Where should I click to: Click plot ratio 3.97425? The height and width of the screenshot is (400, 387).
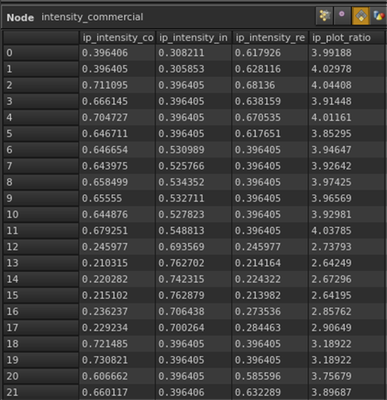[331, 182]
